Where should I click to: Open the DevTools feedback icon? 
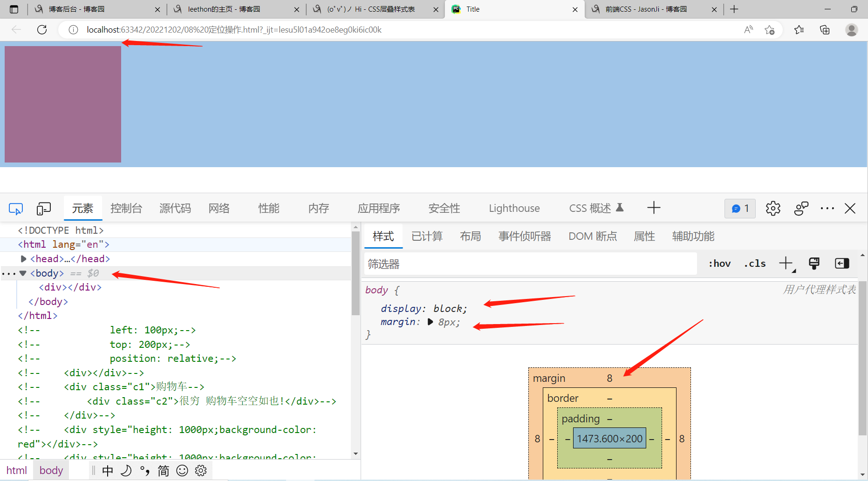click(x=801, y=208)
